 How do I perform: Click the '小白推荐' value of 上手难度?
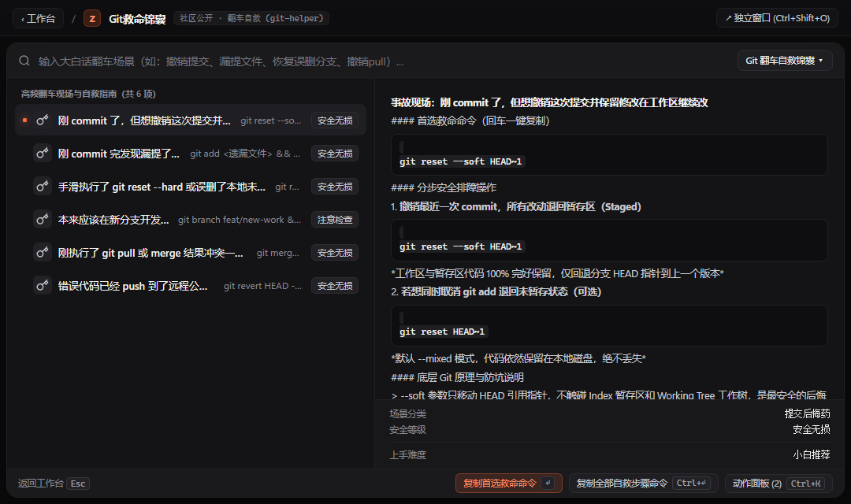click(x=812, y=454)
